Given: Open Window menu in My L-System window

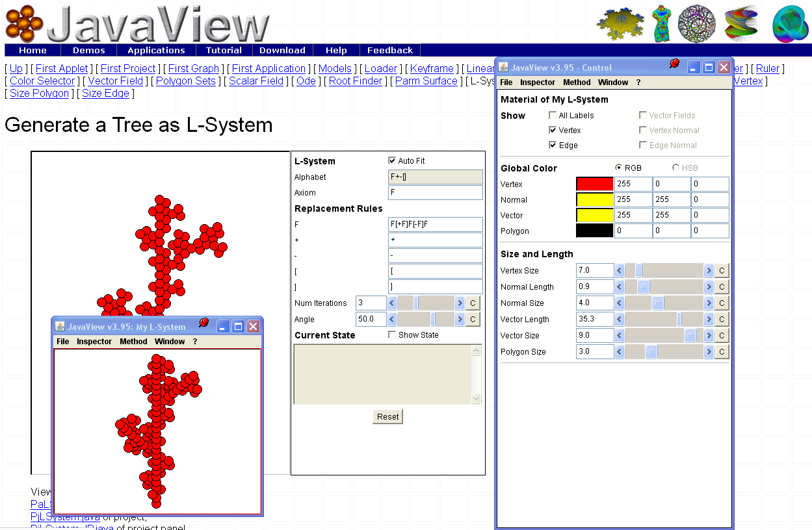Looking at the screenshot, I should pos(170,342).
